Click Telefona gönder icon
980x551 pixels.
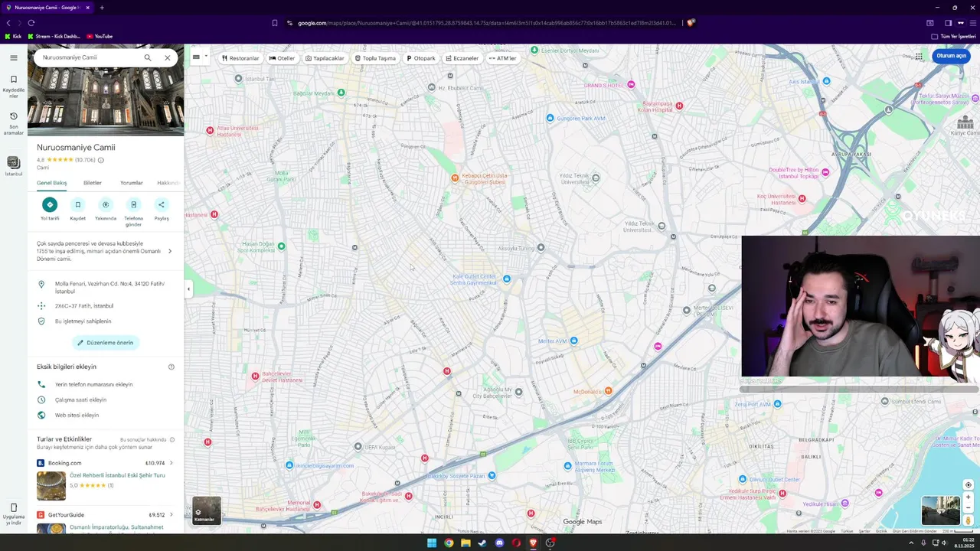click(133, 204)
